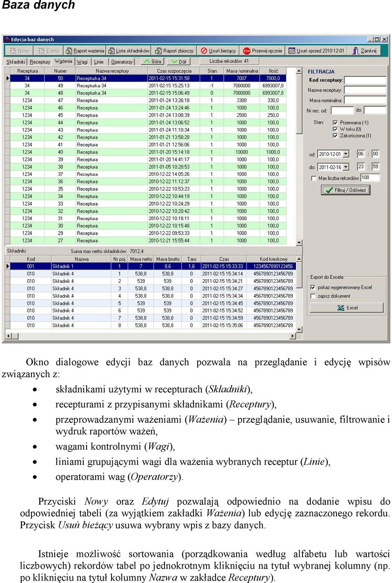Sort by the Receptura column header

[27, 71]
